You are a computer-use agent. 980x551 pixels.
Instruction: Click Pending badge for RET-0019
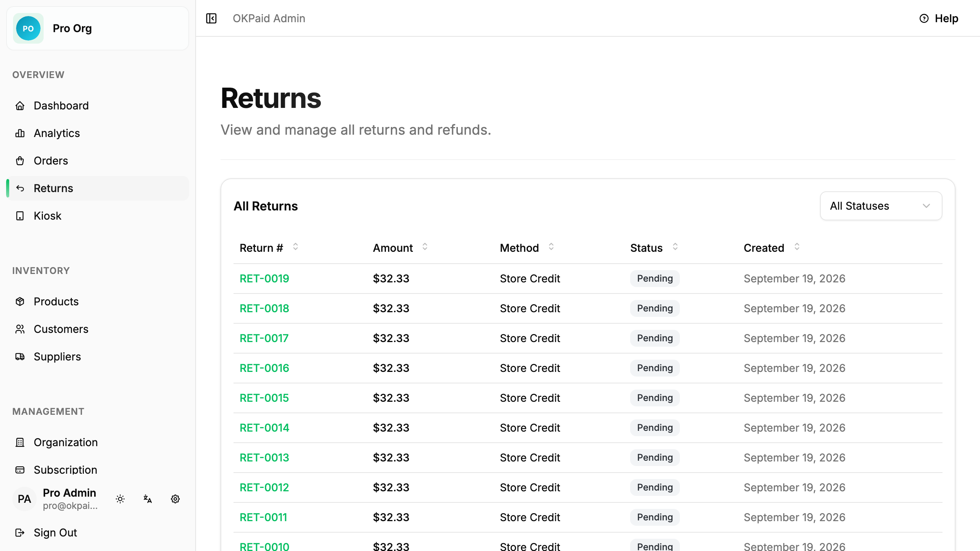(655, 279)
